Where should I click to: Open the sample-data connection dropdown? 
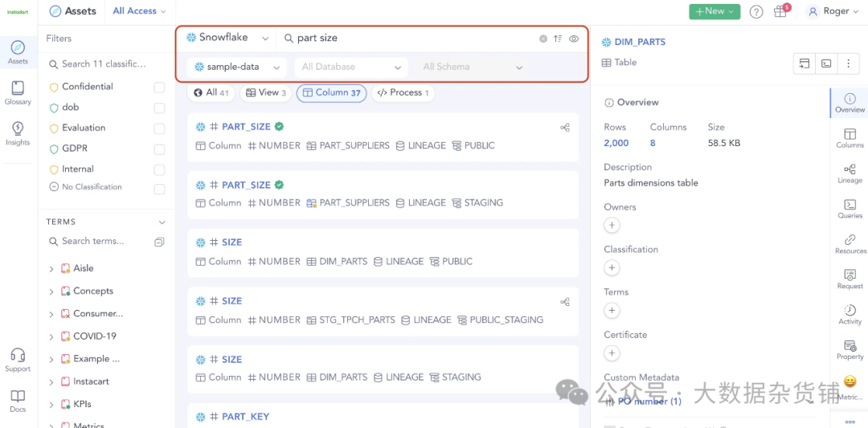click(237, 67)
